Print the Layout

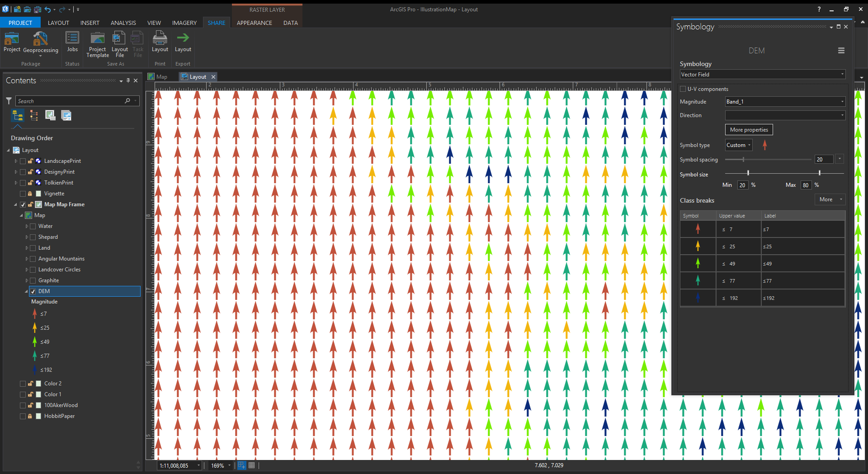coord(160,42)
